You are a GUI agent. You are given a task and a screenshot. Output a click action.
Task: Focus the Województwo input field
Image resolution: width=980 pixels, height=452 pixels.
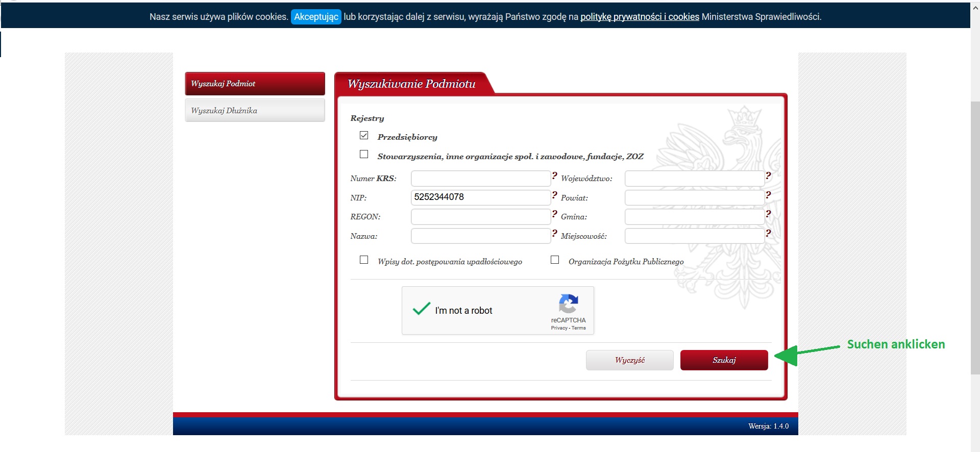(x=694, y=179)
